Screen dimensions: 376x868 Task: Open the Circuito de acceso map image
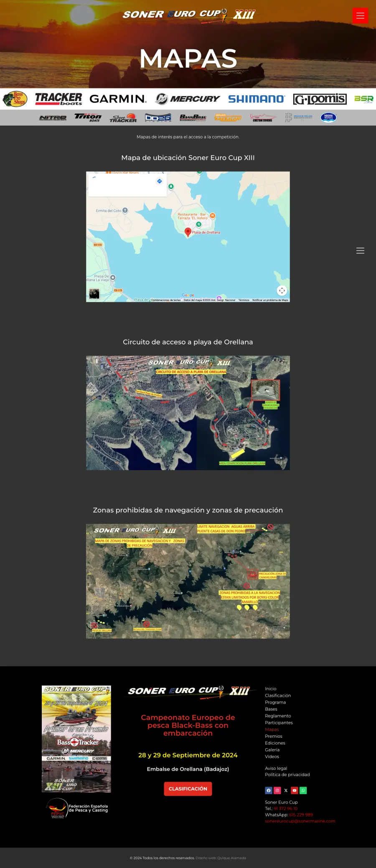pyautogui.click(x=188, y=413)
